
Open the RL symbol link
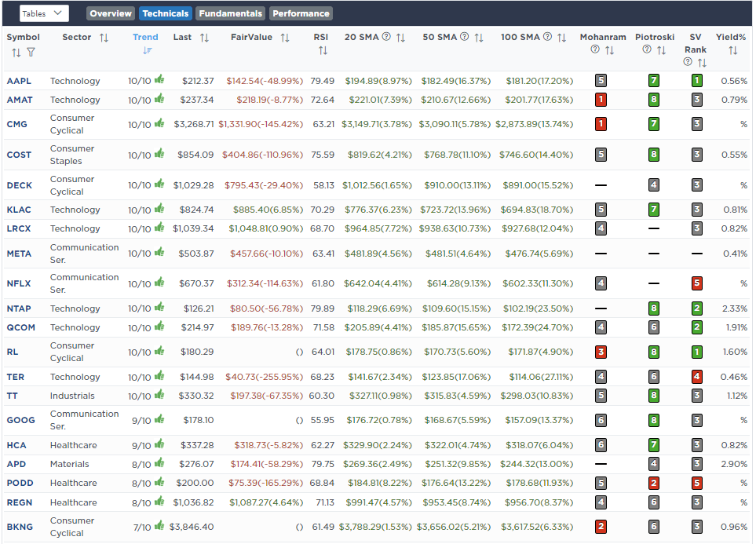click(13, 352)
